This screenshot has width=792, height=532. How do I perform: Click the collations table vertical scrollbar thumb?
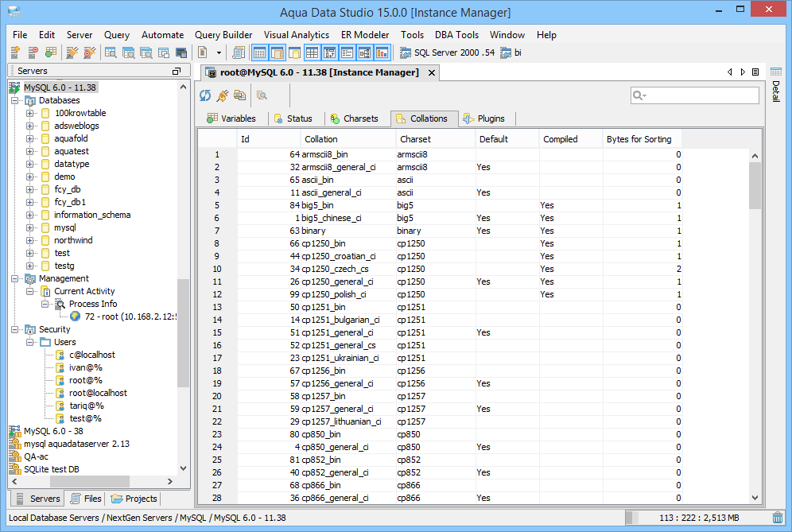(x=755, y=185)
